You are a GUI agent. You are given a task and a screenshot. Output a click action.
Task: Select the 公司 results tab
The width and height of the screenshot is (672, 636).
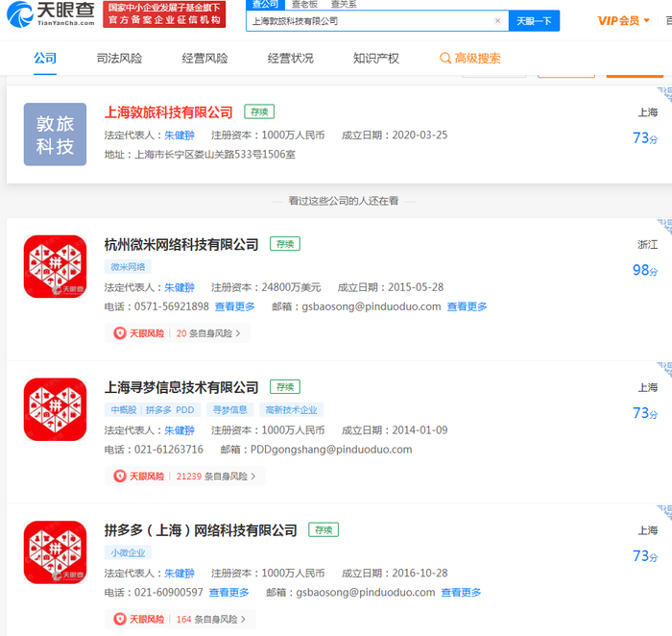point(45,58)
